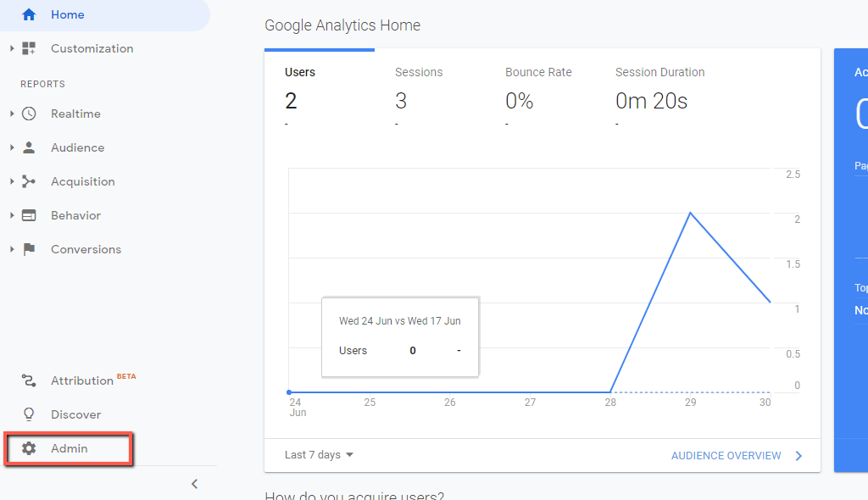The width and height of the screenshot is (868, 500).
Task: Select the Session Duration metric tab
Action: (659, 89)
